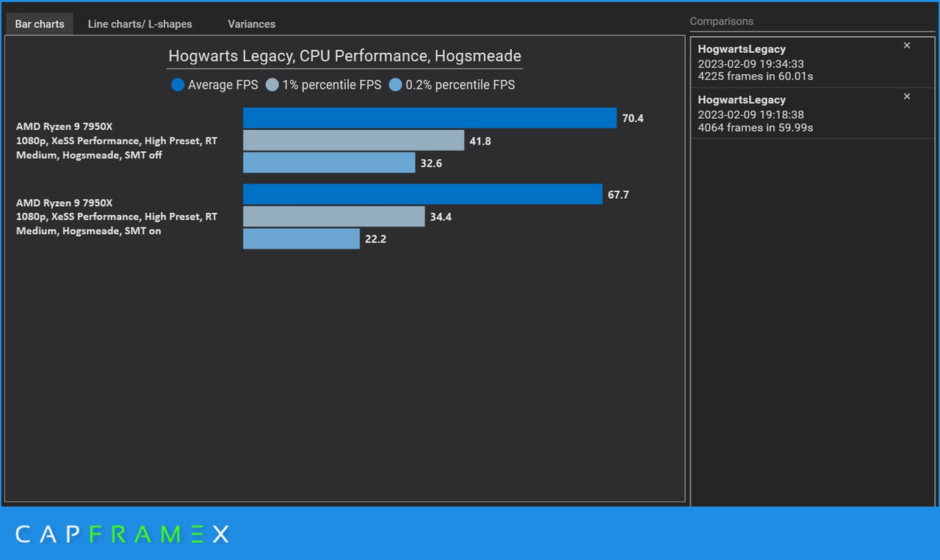Remove the 19:34:33 HogwartsLegacy comparison
This screenshot has height=560, width=940.
[x=906, y=46]
